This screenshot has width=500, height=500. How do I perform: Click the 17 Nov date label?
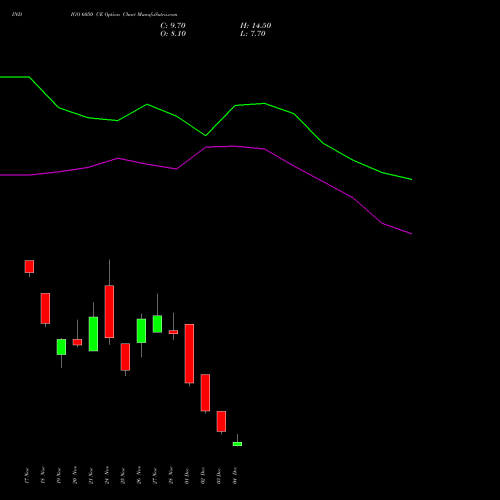click(x=27, y=475)
